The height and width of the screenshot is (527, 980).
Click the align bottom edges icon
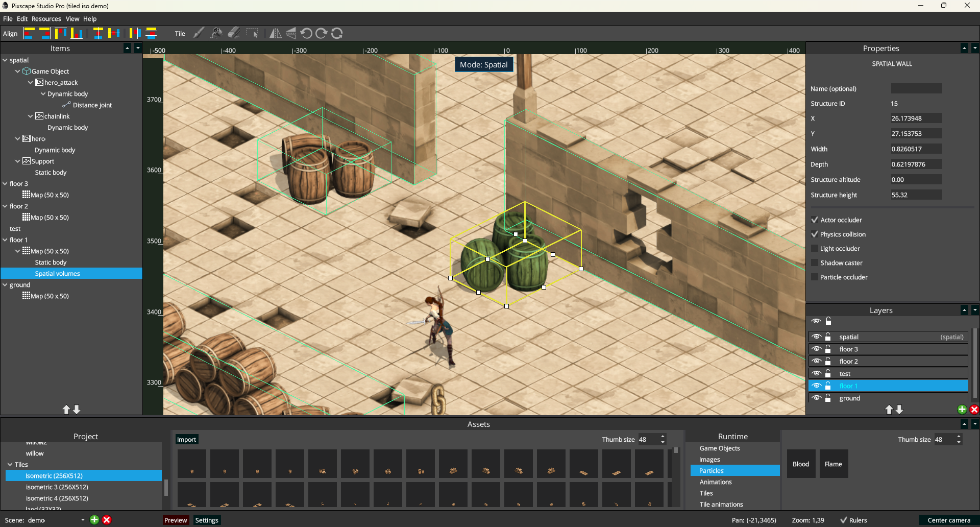click(x=77, y=33)
